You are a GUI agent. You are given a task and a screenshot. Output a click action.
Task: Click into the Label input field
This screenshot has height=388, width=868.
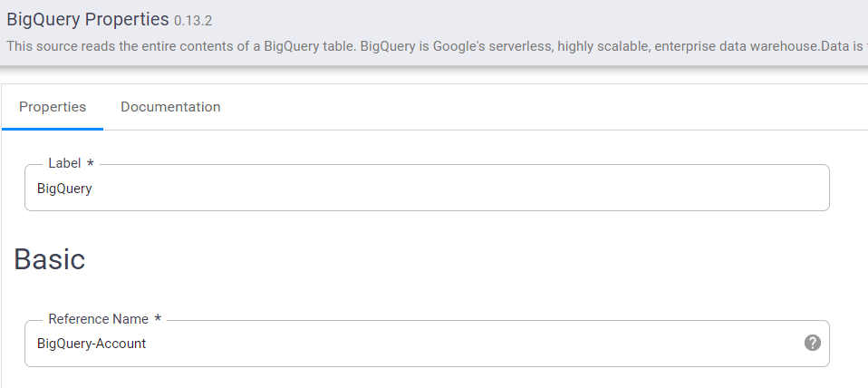[426, 189]
